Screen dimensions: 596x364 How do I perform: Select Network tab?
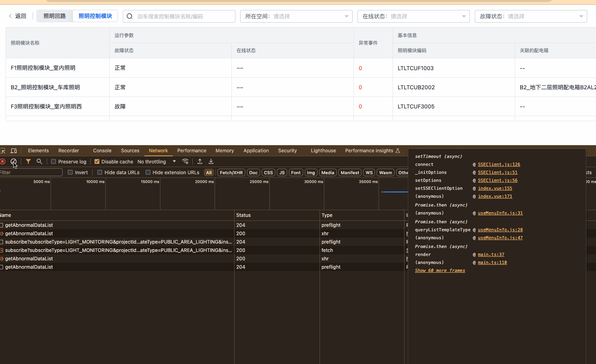(158, 151)
